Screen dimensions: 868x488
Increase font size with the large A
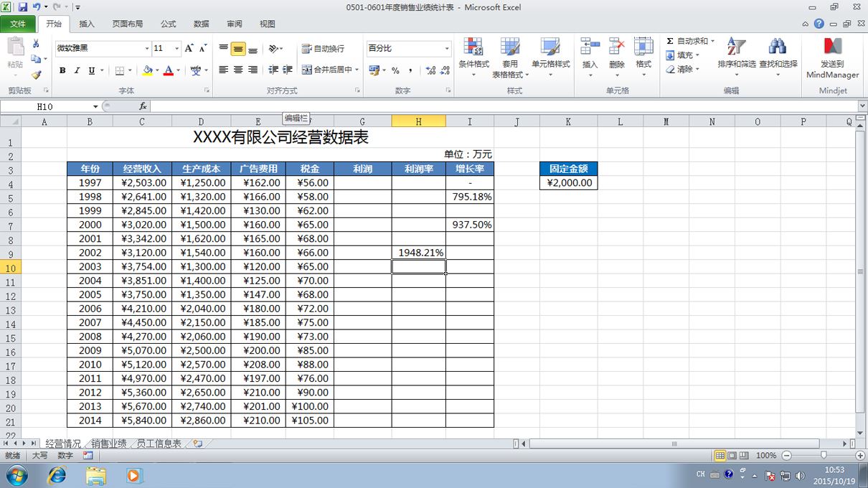189,48
